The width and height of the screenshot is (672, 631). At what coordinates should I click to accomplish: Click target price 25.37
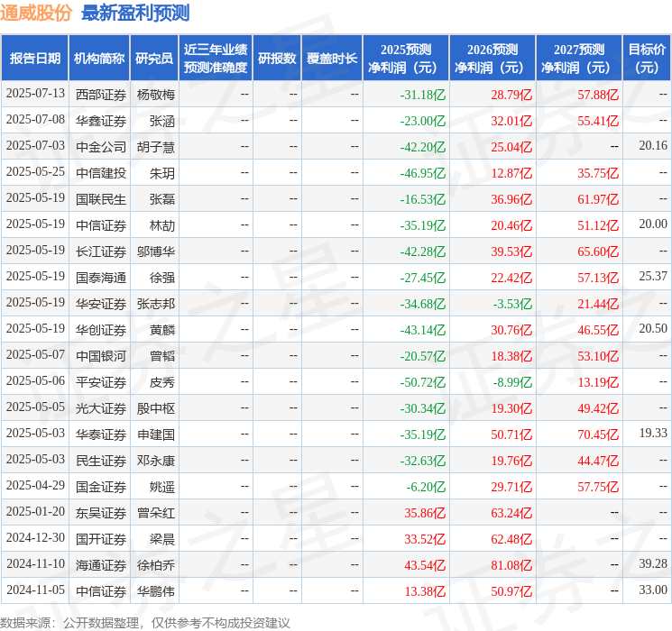tap(653, 277)
